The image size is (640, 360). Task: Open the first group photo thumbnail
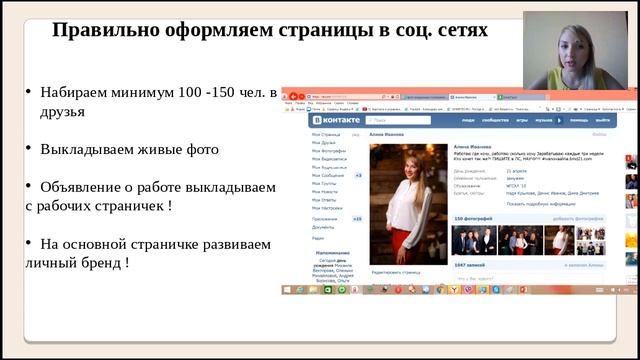click(474, 240)
